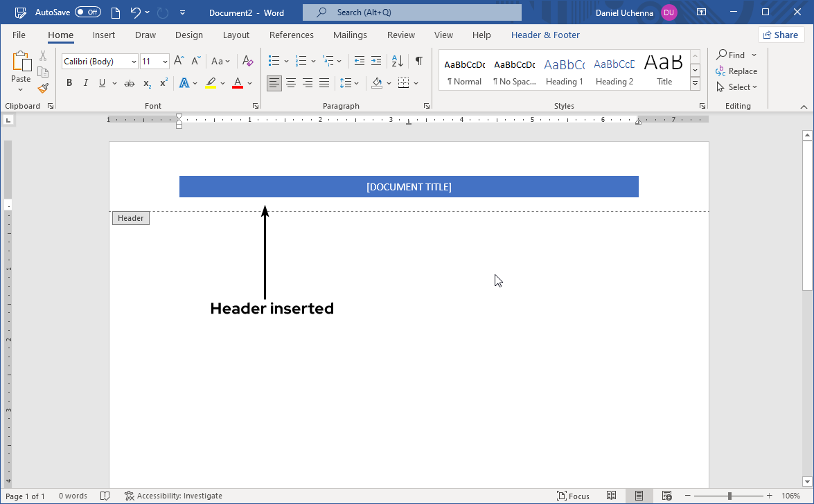This screenshot has width=814, height=504.
Task: Click the Sort icon in Paragraph group
Action: 397,61
